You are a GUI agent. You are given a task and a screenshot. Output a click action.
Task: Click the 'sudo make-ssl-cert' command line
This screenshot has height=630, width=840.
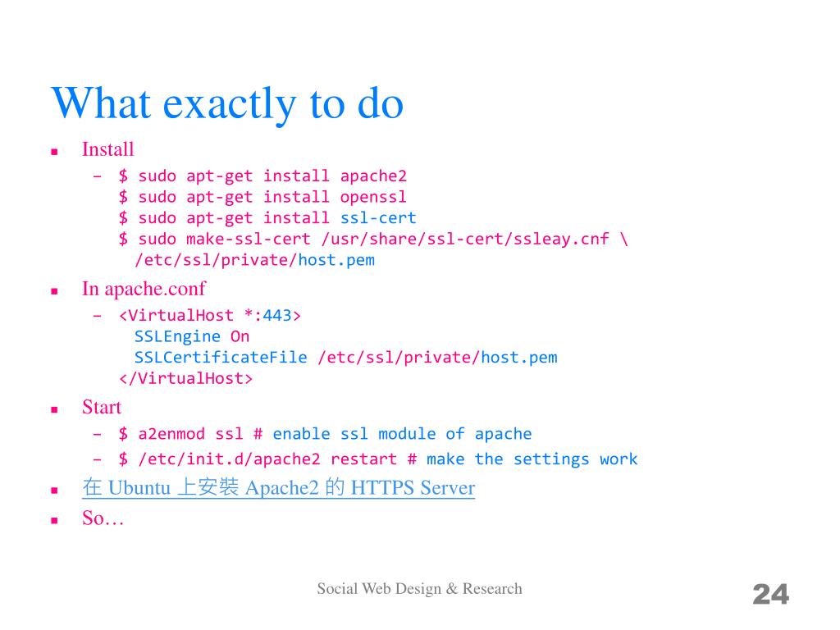(373, 239)
